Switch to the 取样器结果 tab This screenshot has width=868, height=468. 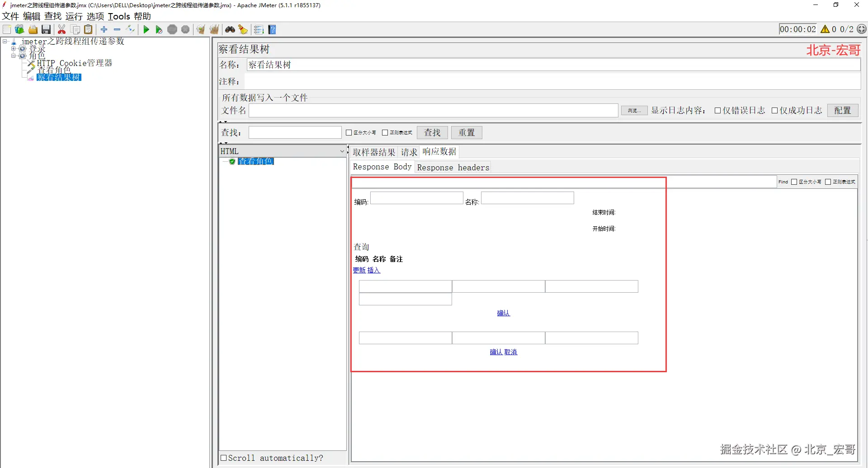pos(374,152)
